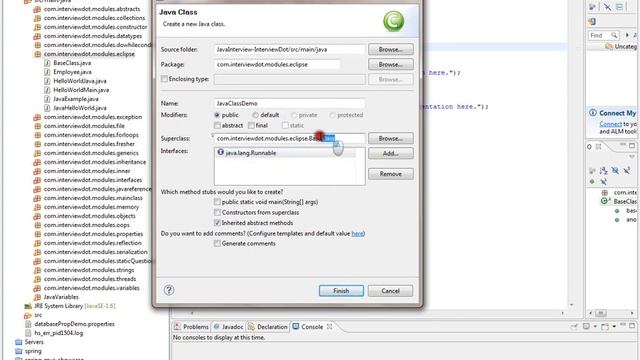The height and width of the screenshot is (360, 640).
Task: Click Remove button for Interfaces
Action: click(391, 174)
